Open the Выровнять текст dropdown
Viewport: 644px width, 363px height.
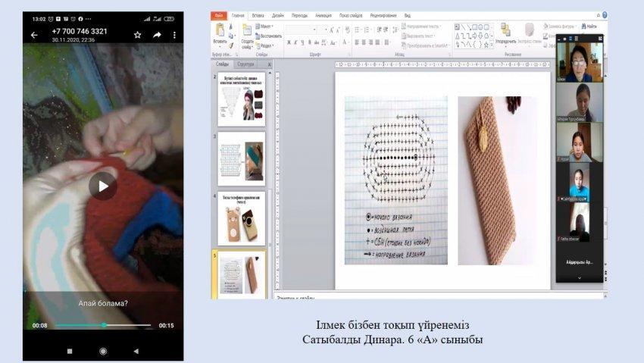click(419, 36)
